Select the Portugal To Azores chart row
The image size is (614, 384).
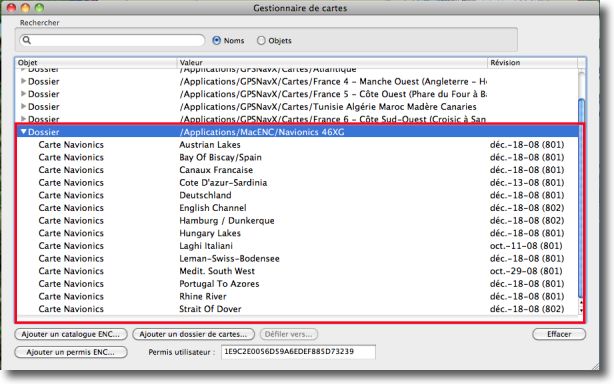298,283
